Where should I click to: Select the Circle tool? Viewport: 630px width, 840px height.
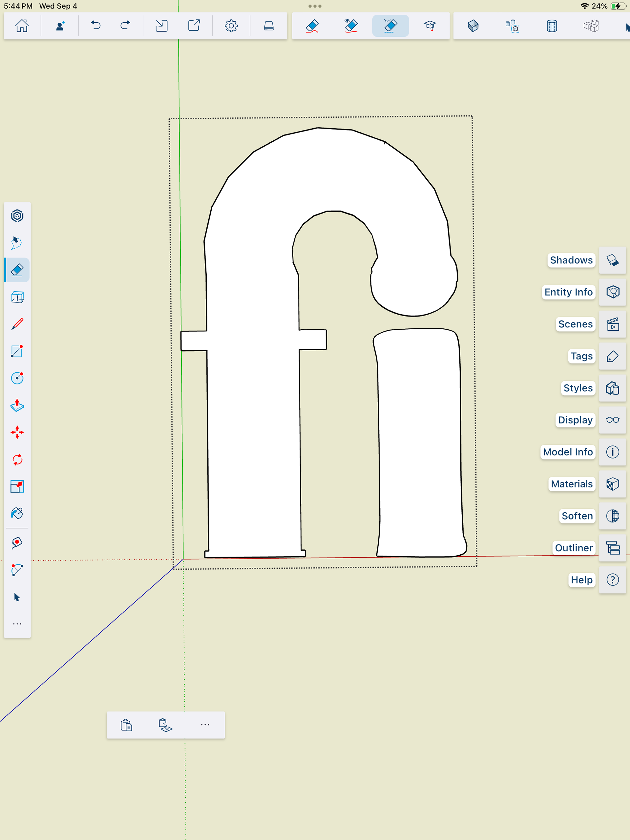pos(17,378)
